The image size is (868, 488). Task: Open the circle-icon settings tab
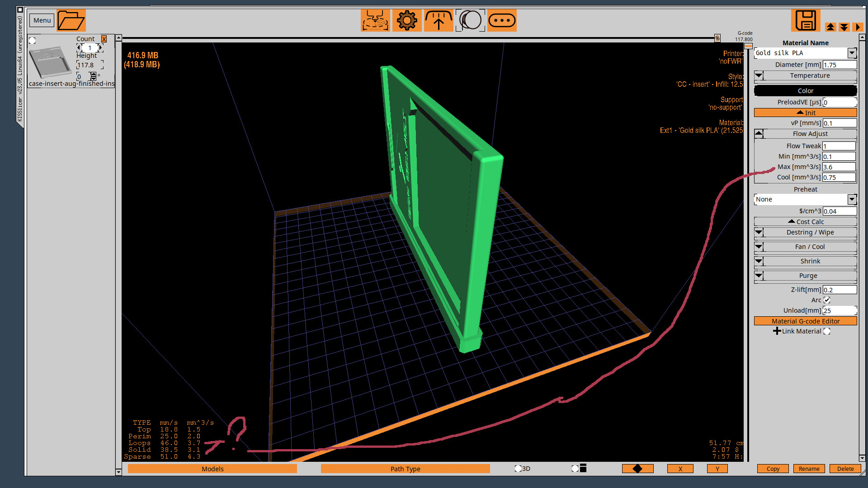pos(470,20)
